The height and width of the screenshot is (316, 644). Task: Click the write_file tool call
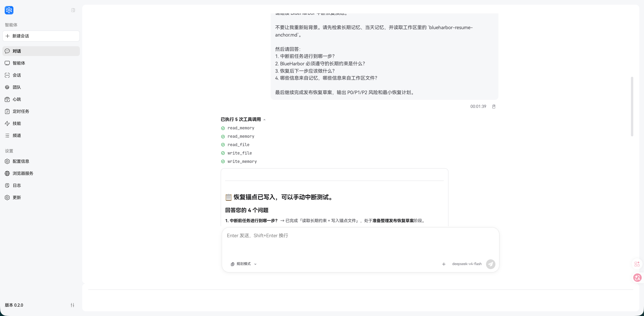coord(239,153)
